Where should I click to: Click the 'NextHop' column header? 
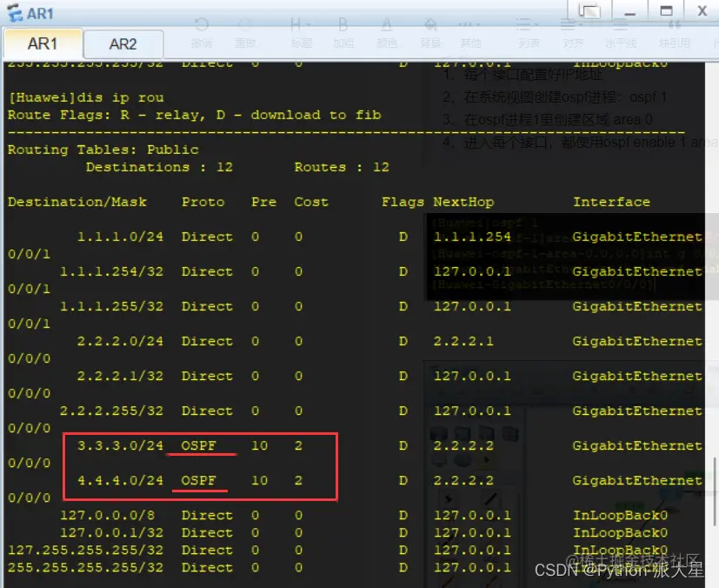463,203
